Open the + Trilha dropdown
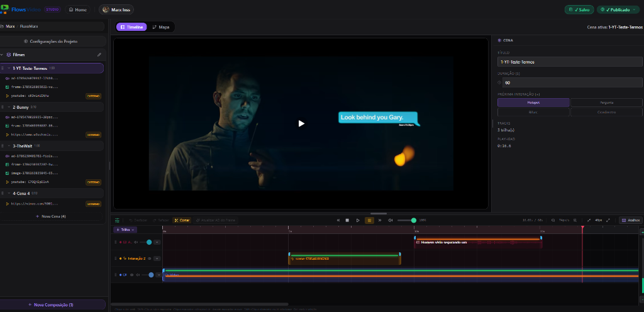644x312 pixels. click(125, 230)
